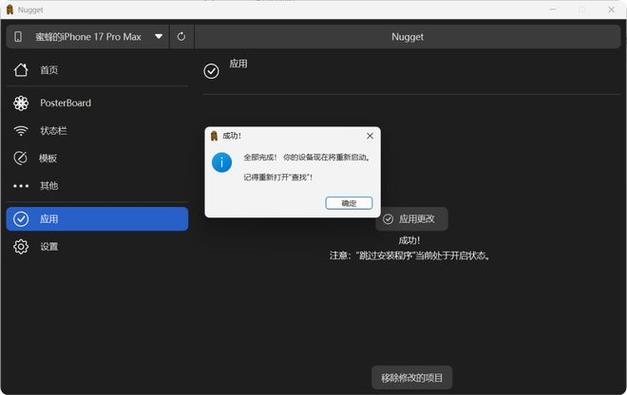Click the Wi-Fi icon next to 状态栏

click(21, 131)
